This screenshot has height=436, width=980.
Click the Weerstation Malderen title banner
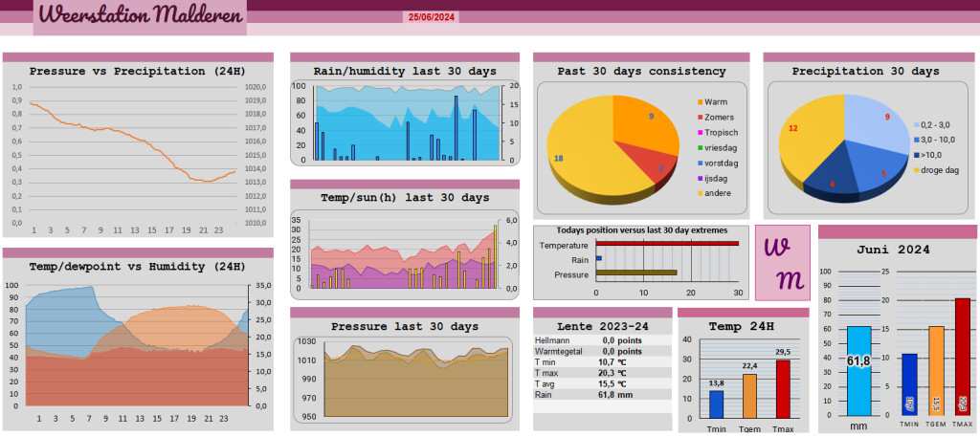140,17
